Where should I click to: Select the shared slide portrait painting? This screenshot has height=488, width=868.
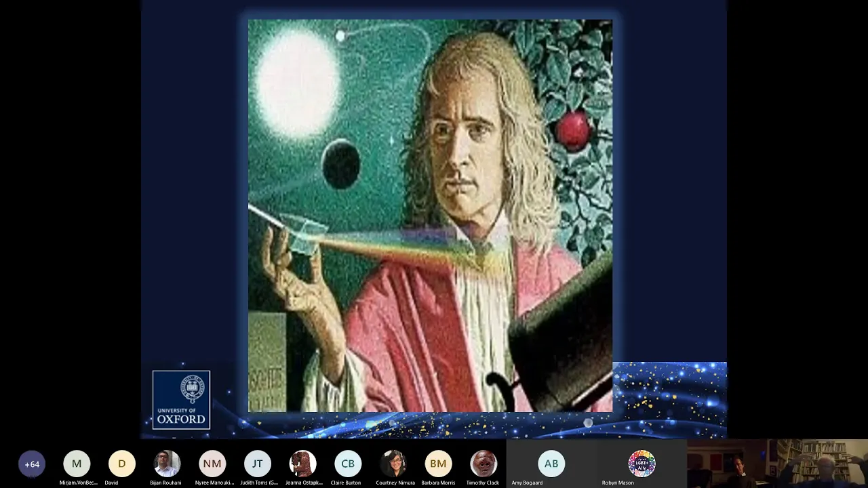coord(430,216)
